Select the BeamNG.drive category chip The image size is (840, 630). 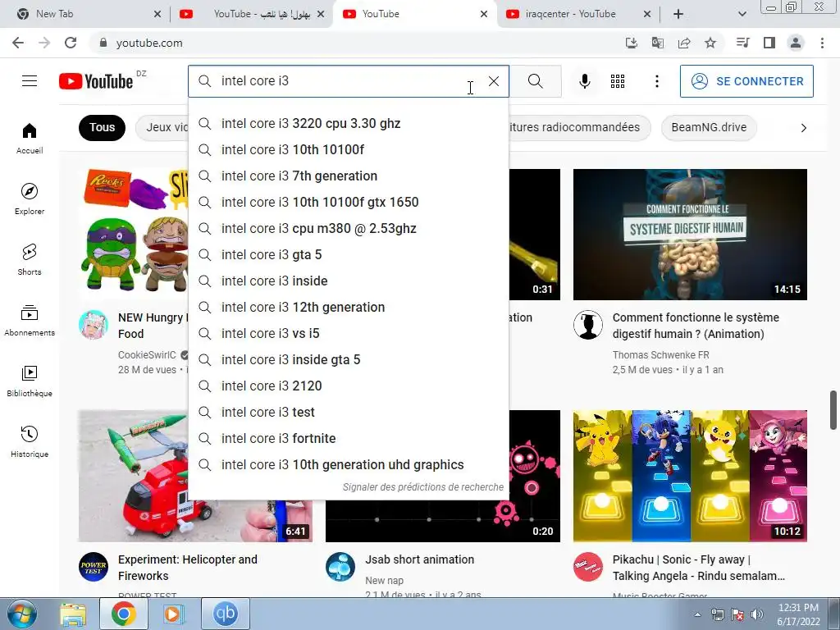pos(709,127)
